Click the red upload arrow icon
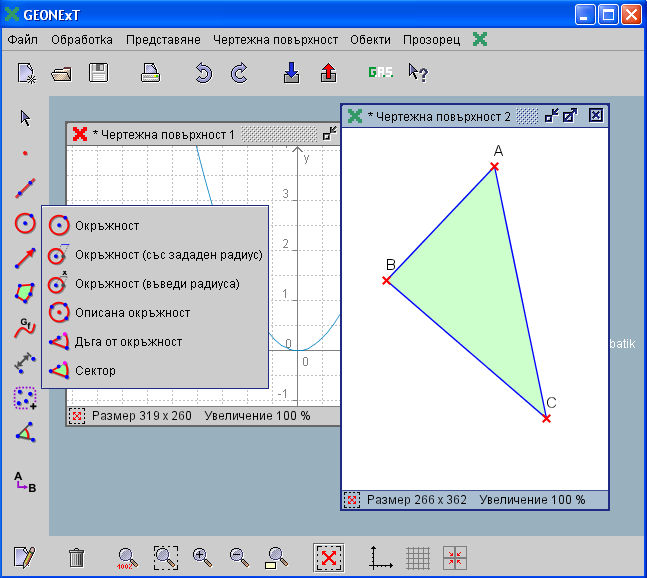Screen dimensions: 647x578 pos(328,73)
